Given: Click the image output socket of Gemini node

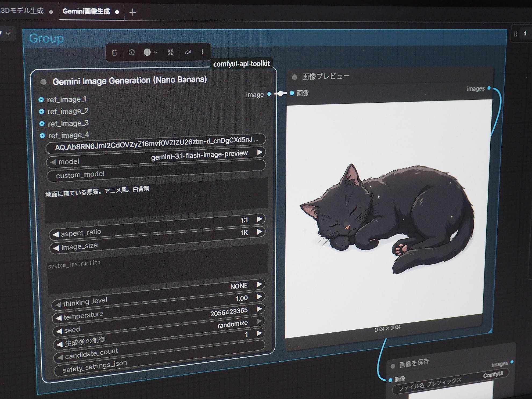Looking at the screenshot, I should pyautogui.click(x=269, y=94).
